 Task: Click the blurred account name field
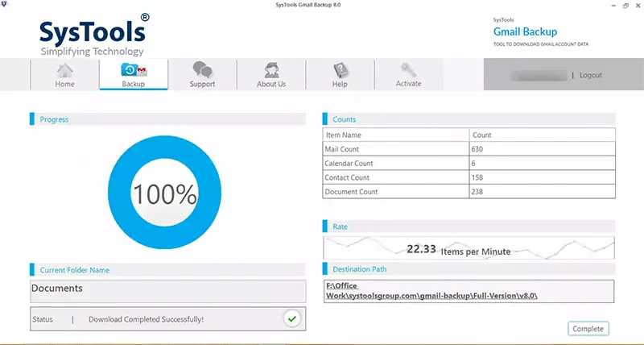point(539,76)
